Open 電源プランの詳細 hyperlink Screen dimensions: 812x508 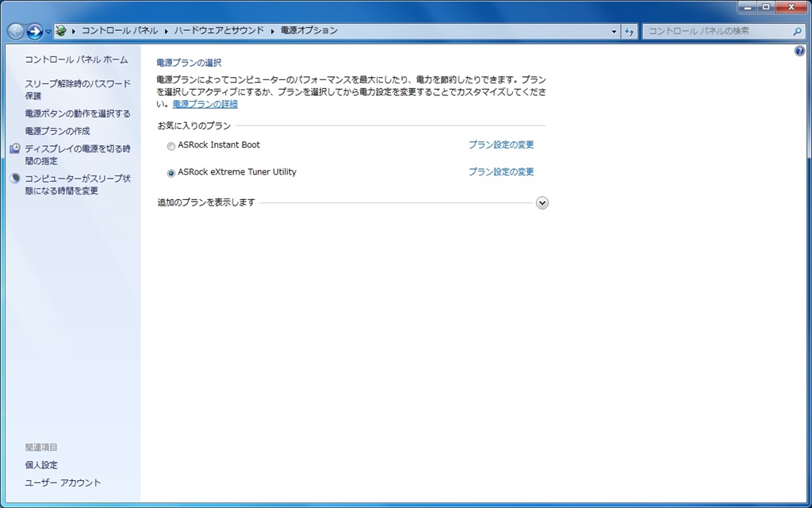[205, 104]
